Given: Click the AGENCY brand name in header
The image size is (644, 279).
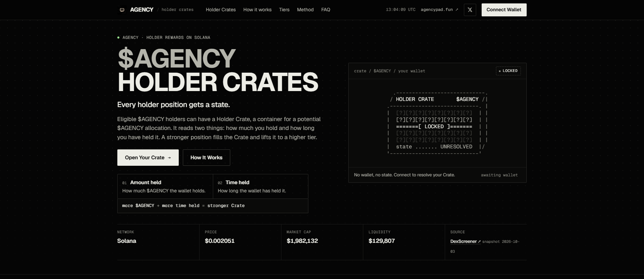Looking at the screenshot, I should pos(142,10).
